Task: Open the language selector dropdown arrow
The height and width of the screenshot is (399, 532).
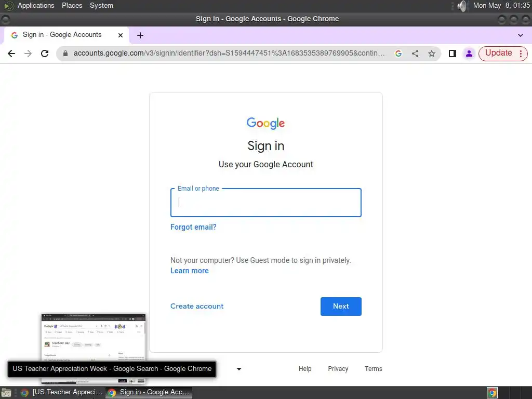Action: pos(239,369)
